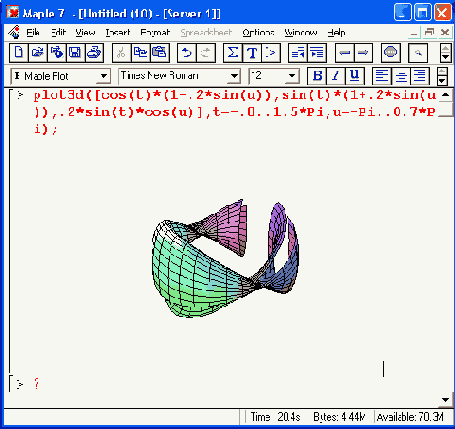The image size is (455, 429).
Task: Click the Maple leaf document icon
Action: (x=14, y=32)
